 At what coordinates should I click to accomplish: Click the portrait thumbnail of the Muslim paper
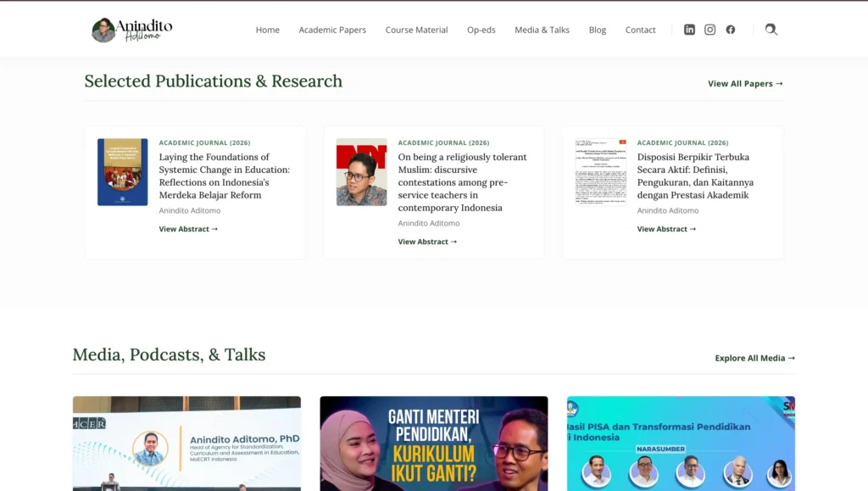[x=361, y=172]
